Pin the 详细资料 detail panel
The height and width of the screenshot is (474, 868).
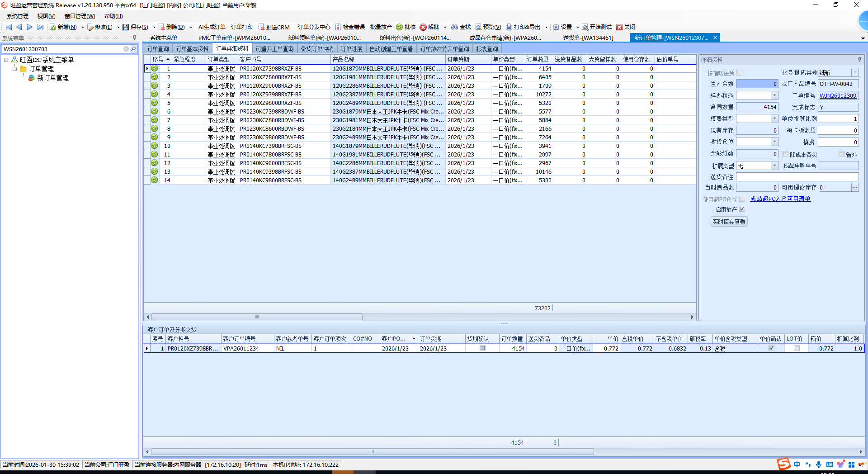click(859, 59)
